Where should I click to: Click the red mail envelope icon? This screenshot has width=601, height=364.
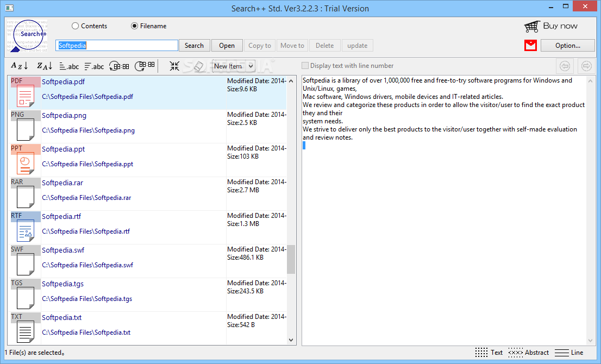(x=530, y=45)
